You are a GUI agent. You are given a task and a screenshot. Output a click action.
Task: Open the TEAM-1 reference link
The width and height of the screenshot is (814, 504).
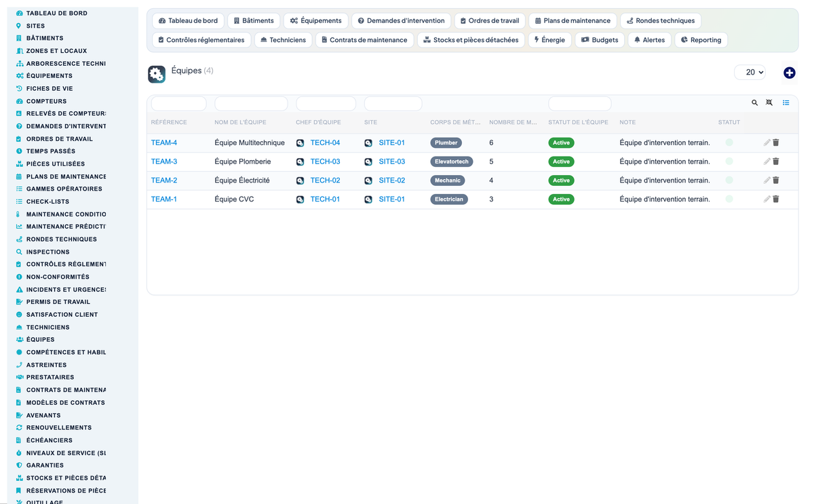click(164, 199)
